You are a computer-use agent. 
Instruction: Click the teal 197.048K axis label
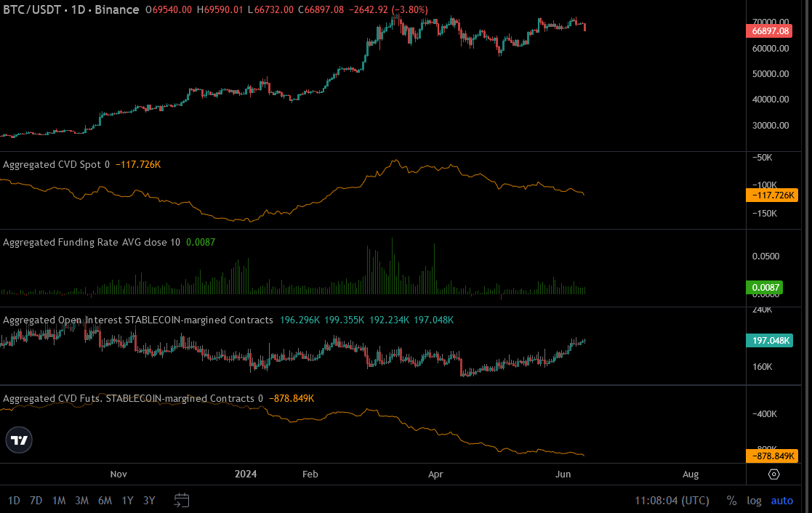[x=770, y=341]
